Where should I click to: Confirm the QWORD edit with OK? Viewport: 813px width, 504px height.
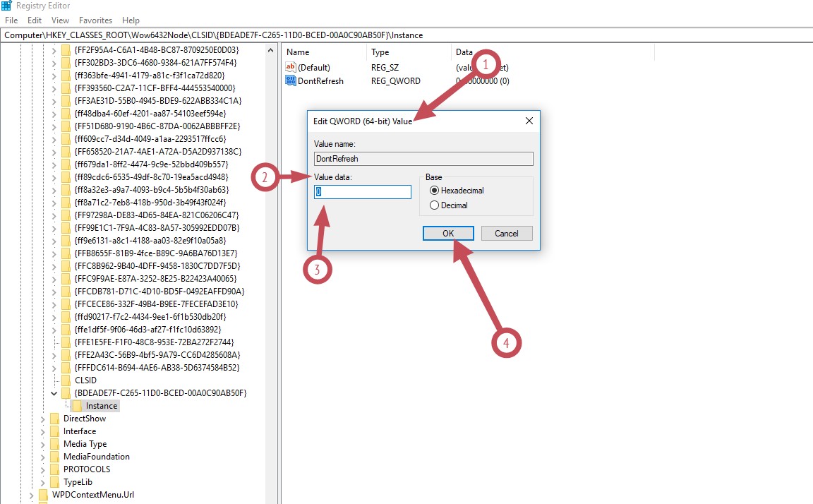click(448, 234)
